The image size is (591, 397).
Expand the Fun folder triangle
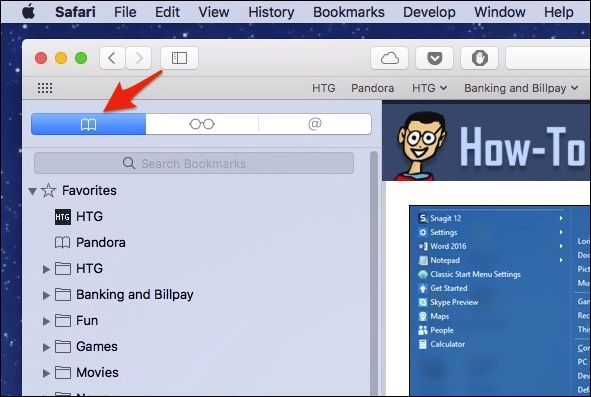46,321
